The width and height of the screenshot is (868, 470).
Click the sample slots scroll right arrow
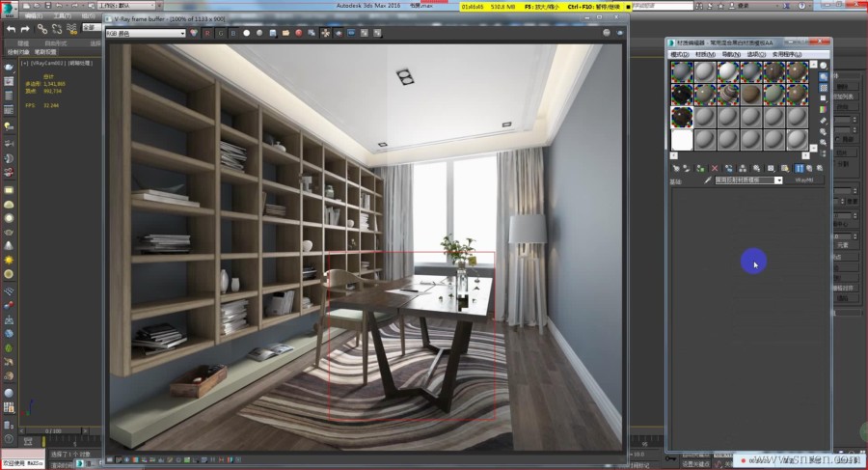coord(805,155)
